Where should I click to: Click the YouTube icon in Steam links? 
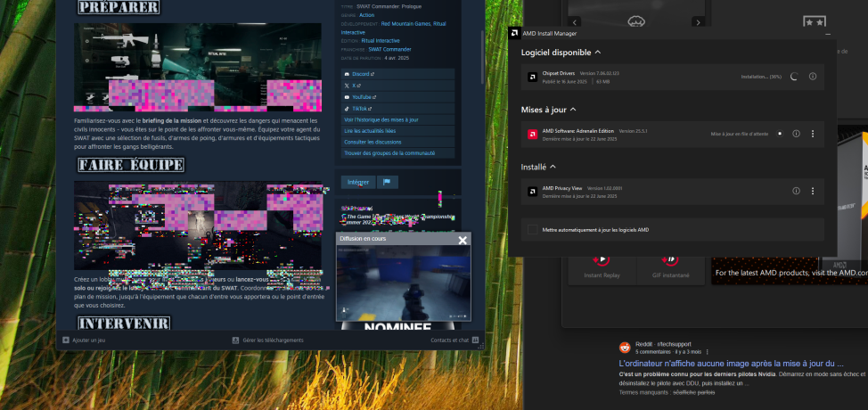347,97
